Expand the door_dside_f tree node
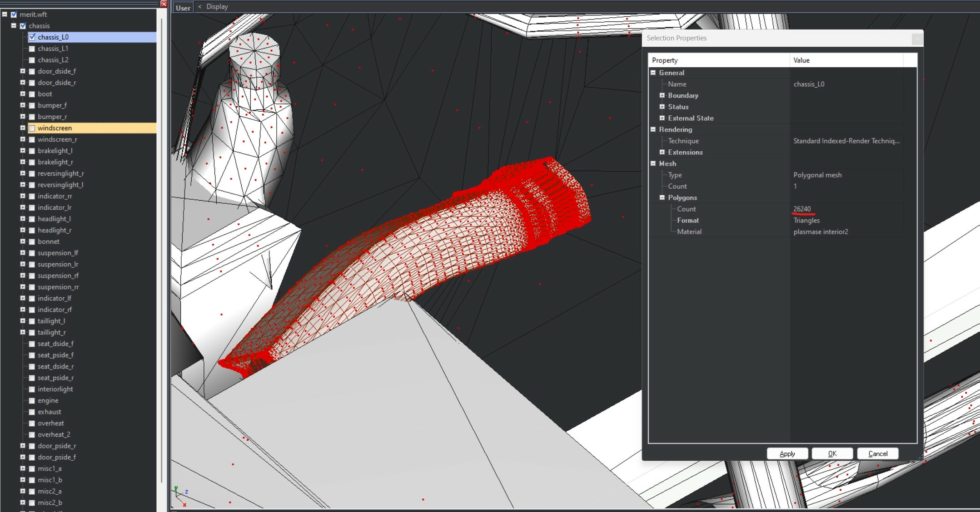Screen dimensions: 980x512 click(22, 71)
